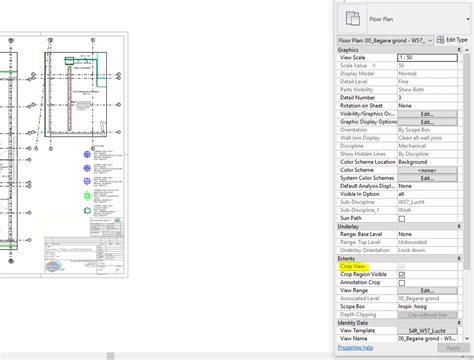Click the View Scale 1 : 50 field
474x360 pixels.
coord(427,58)
